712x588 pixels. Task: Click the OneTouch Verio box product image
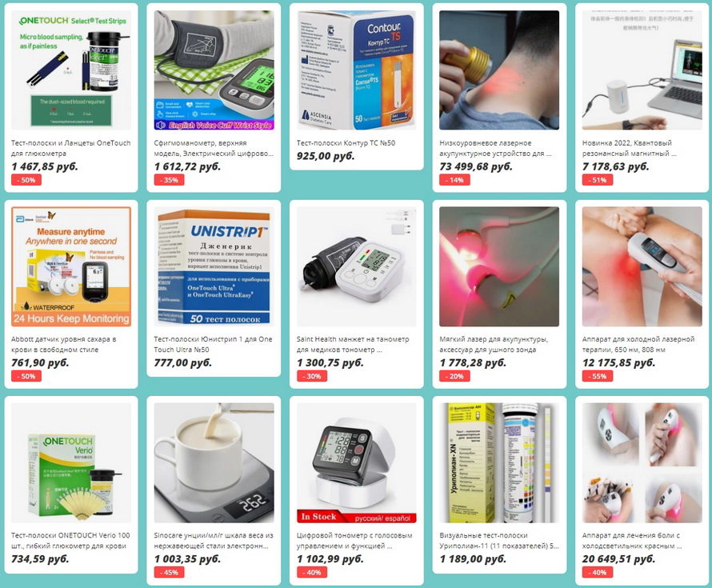pos(71,462)
